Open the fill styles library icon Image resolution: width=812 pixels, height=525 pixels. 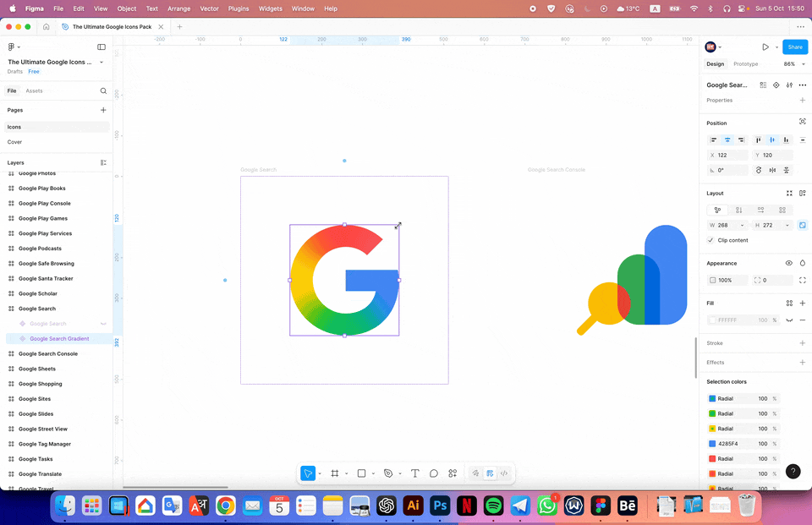[789, 303]
